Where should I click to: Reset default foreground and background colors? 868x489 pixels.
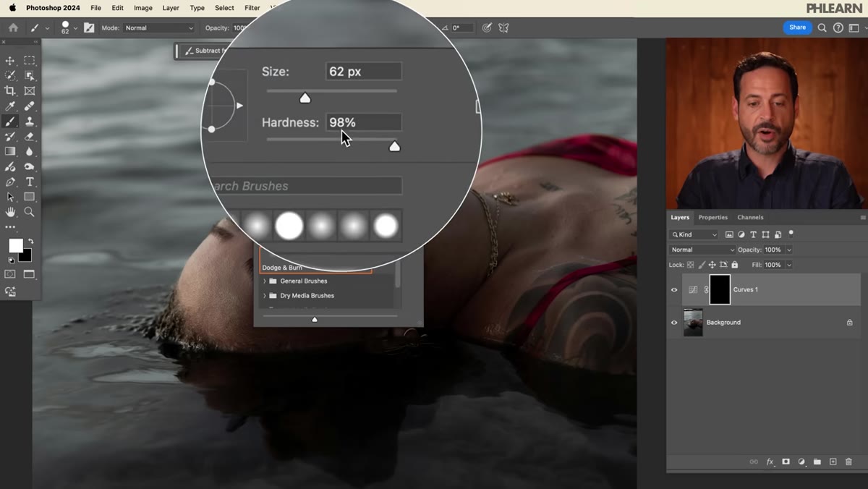pos(11,260)
